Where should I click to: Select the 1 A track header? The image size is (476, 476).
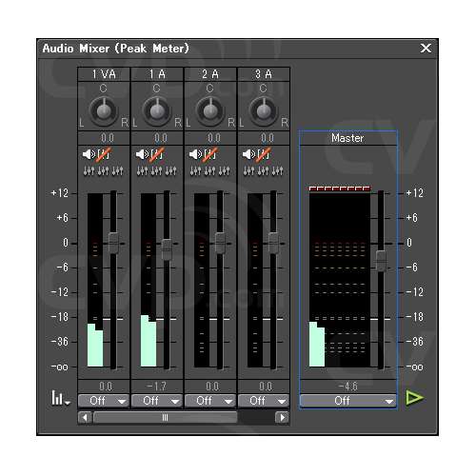(x=157, y=74)
